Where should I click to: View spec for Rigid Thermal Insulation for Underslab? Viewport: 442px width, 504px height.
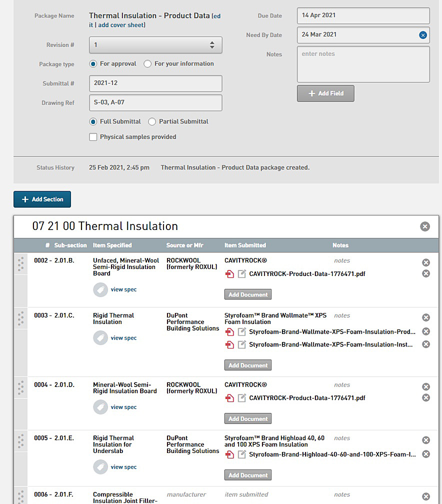coord(124,467)
